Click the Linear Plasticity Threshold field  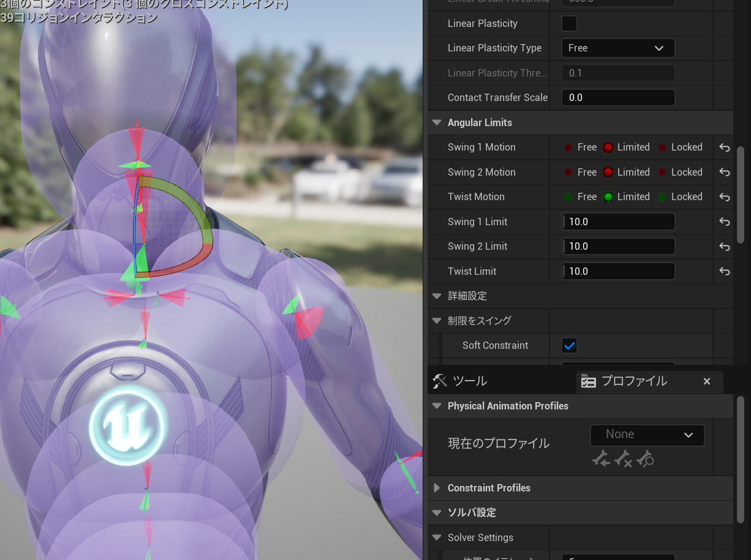click(618, 73)
